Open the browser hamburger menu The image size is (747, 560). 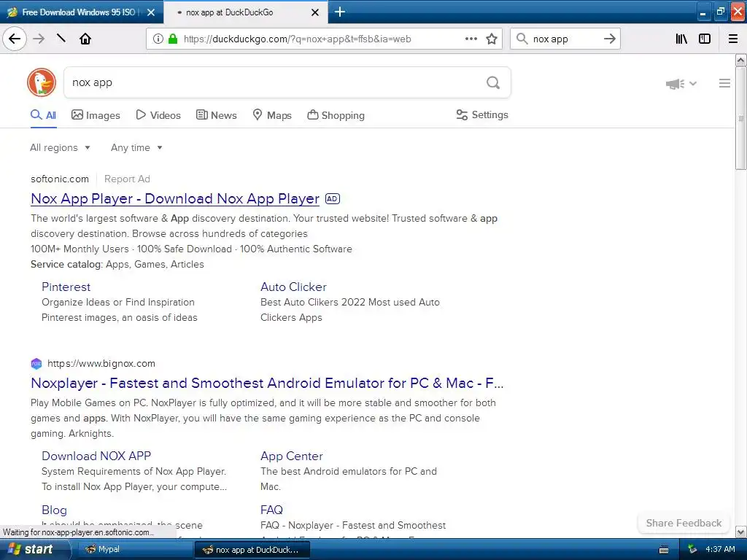coord(733,39)
